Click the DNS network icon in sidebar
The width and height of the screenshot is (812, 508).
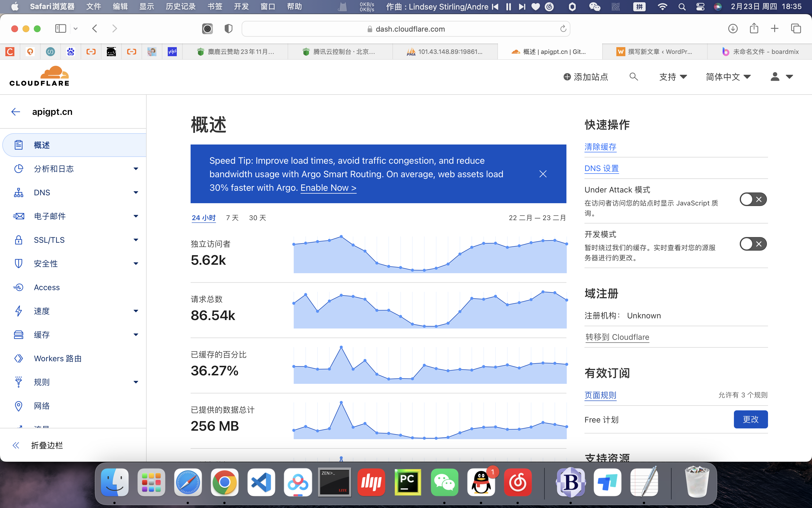click(18, 192)
